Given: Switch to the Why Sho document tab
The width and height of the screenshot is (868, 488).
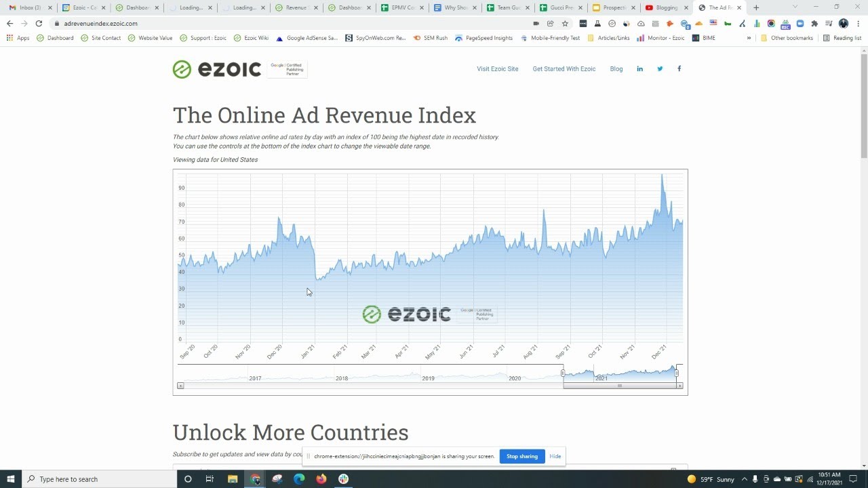Looking at the screenshot, I should pyautogui.click(x=454, y=7).
